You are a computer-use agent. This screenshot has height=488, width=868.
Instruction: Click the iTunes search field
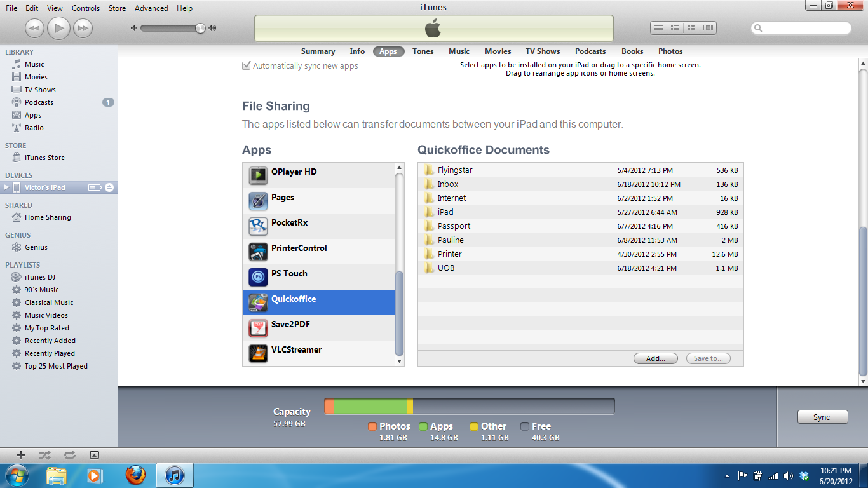801,28
